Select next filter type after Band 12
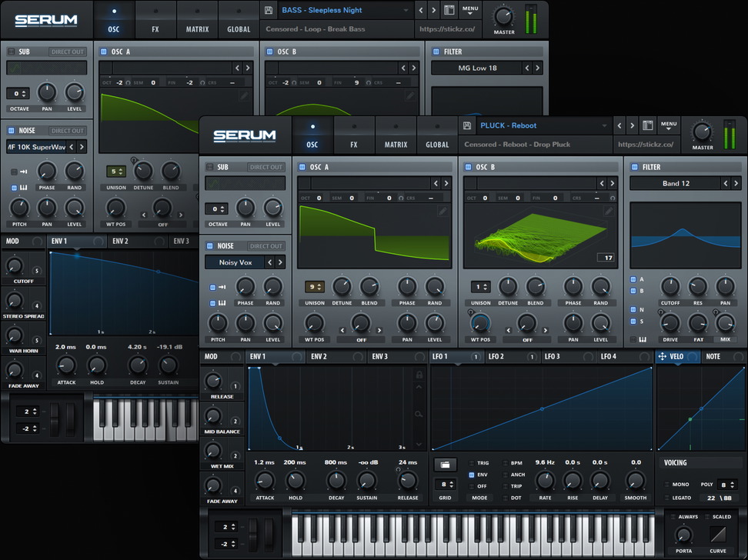Screen dimensions: 748x560 pos(736,183)
